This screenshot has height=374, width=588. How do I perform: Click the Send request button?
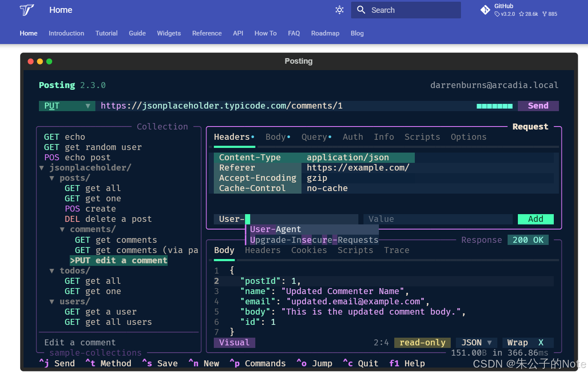tap(538, 106)
